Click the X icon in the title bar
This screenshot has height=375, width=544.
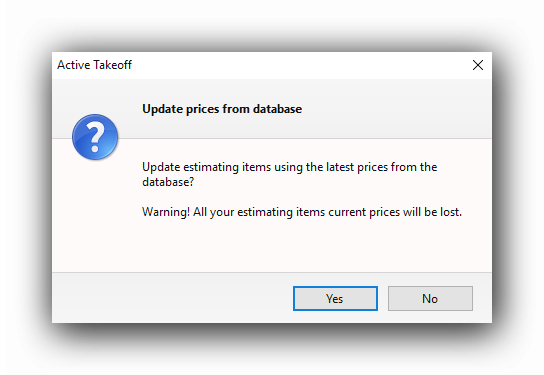coord(478,65)
